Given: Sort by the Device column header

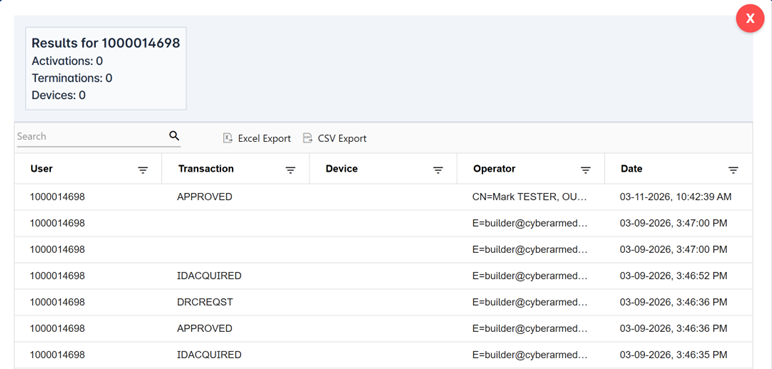Looking at the screenshot, I should coord(341,168).
